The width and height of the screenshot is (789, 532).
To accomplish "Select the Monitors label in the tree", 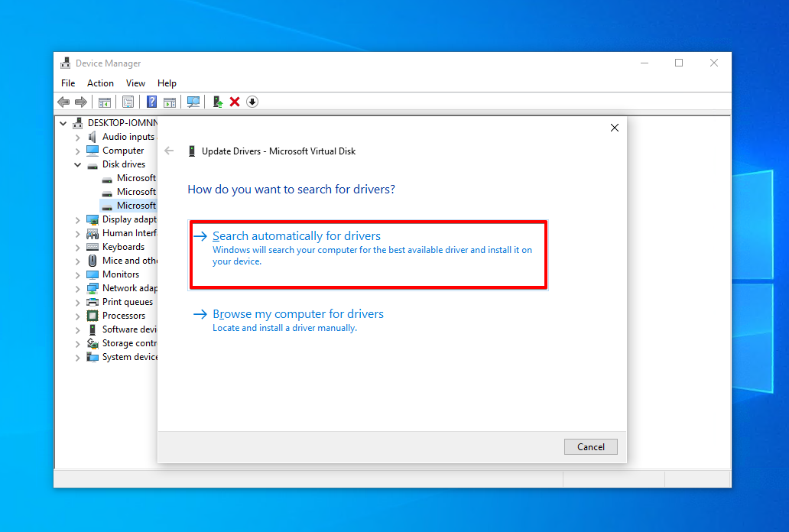I will (x=121, y=274).
